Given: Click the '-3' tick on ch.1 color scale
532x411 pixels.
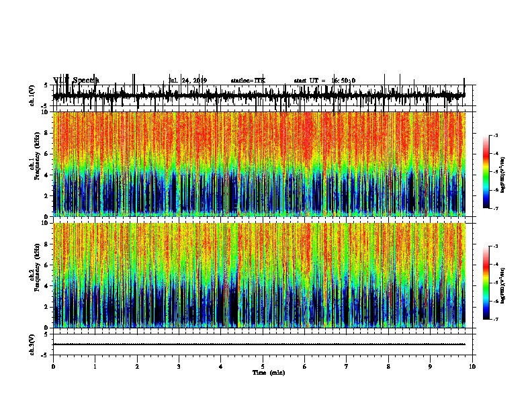Looking at the screenshot, I should coord(496,135).
